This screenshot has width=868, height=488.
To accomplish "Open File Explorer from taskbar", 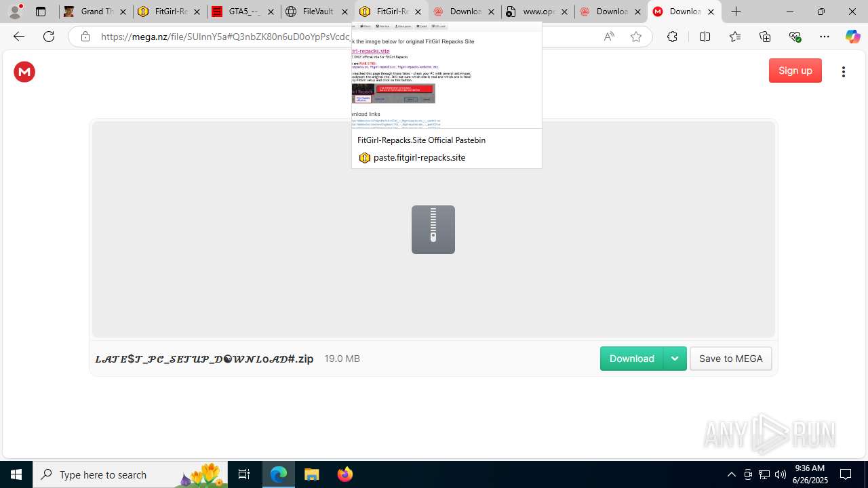I will click(312, 474).
